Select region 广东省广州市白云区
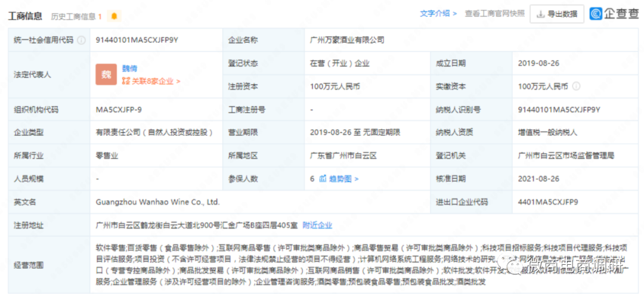This screenshot has width=644, height=294. [343, 156]
